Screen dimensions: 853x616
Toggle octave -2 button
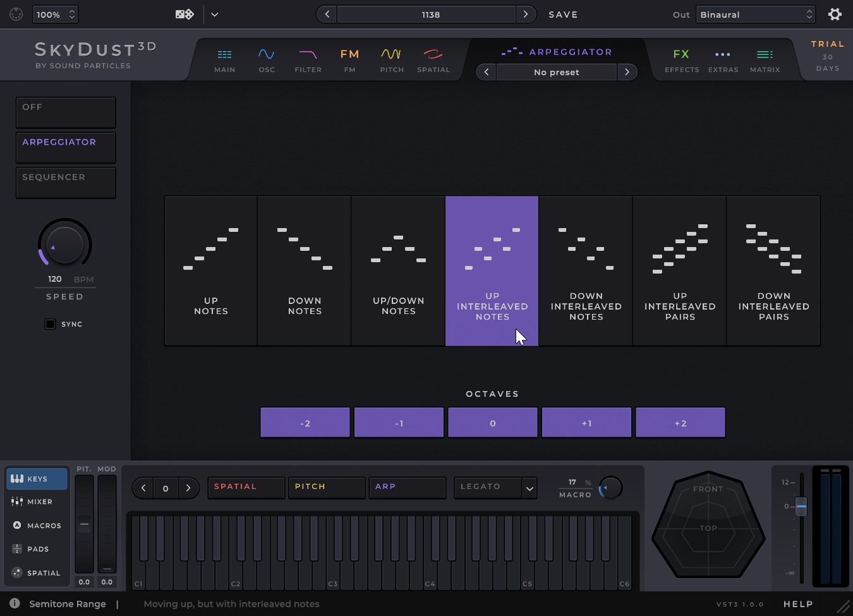click(305, 423)
